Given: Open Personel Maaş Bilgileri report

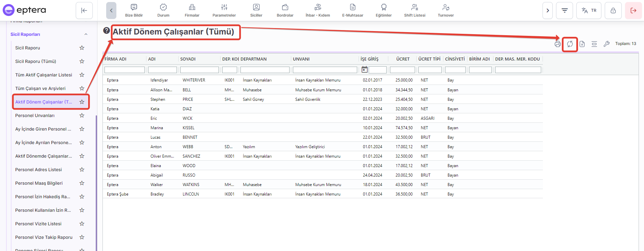Looking at the screenshot, I should (x=39, y=183).
